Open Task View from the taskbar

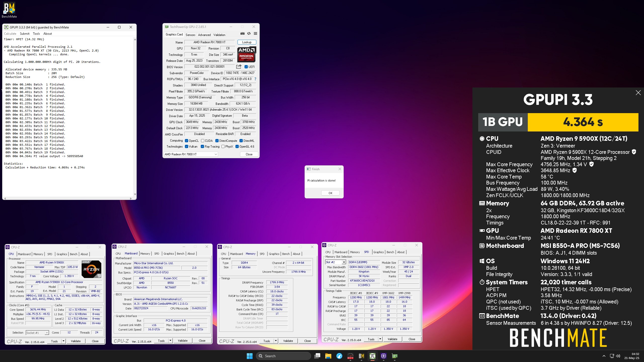coord(317,356)
